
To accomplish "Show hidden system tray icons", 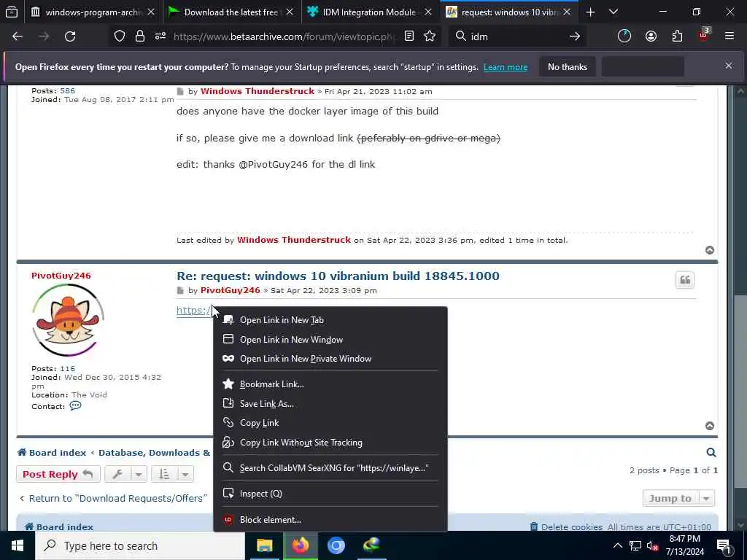I will click(617, 545).
